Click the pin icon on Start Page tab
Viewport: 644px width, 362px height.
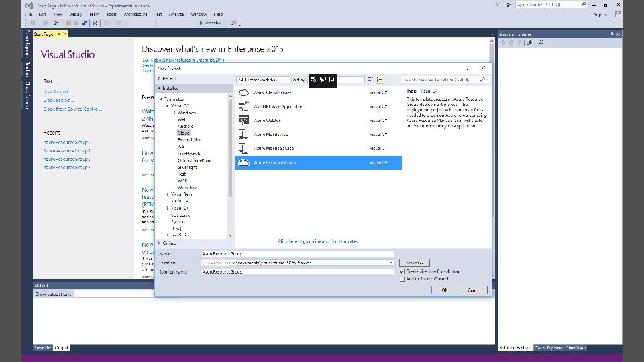click(x=58, y=34)
